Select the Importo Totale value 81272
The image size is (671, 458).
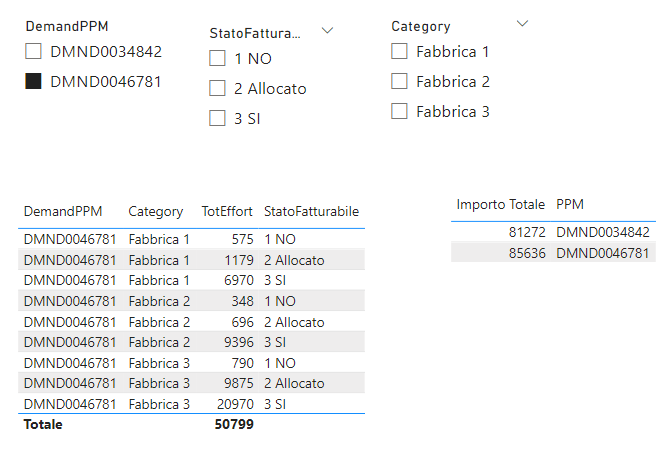[x=527, y=232]
